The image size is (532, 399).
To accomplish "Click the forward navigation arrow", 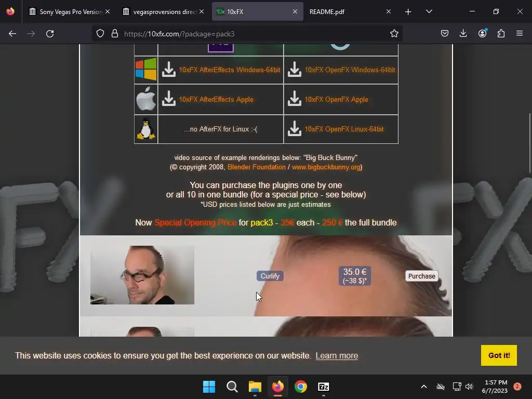I will click(x=31, y=34).
